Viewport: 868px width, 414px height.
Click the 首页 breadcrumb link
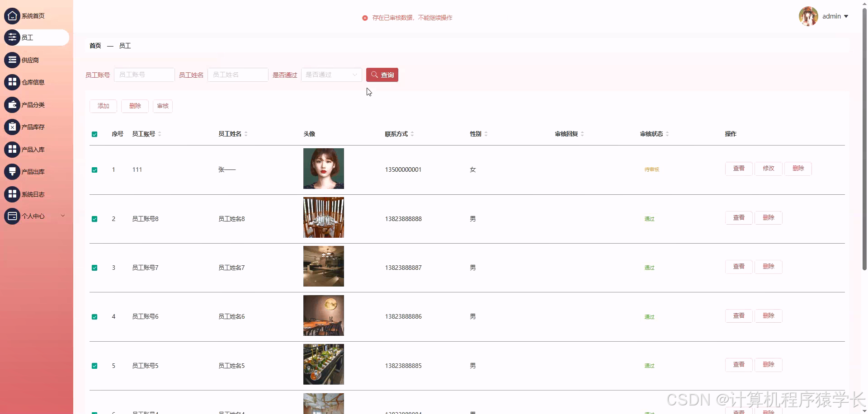click(95, 46)
